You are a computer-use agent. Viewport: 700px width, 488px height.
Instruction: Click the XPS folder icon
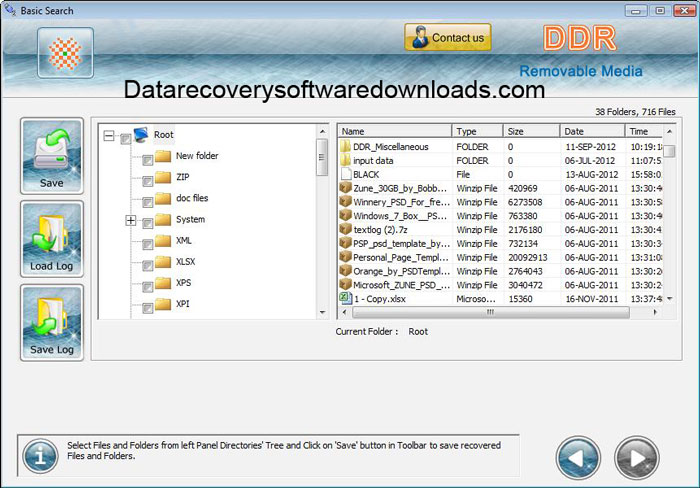click(163, 283)
